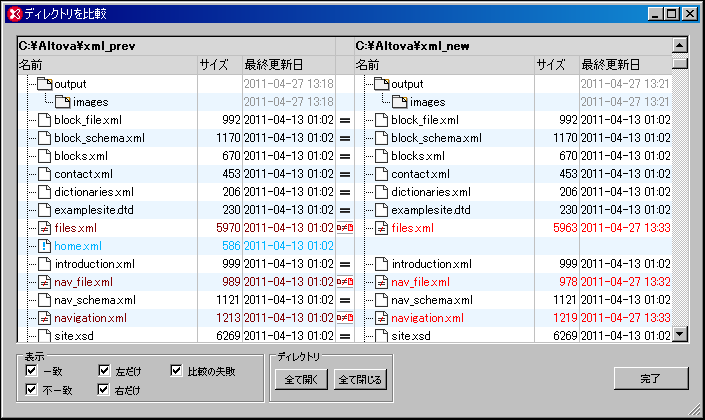The image size is (705, 420).
Task: Select site.xsd in the left pane
Action: (x=74, y=336)
